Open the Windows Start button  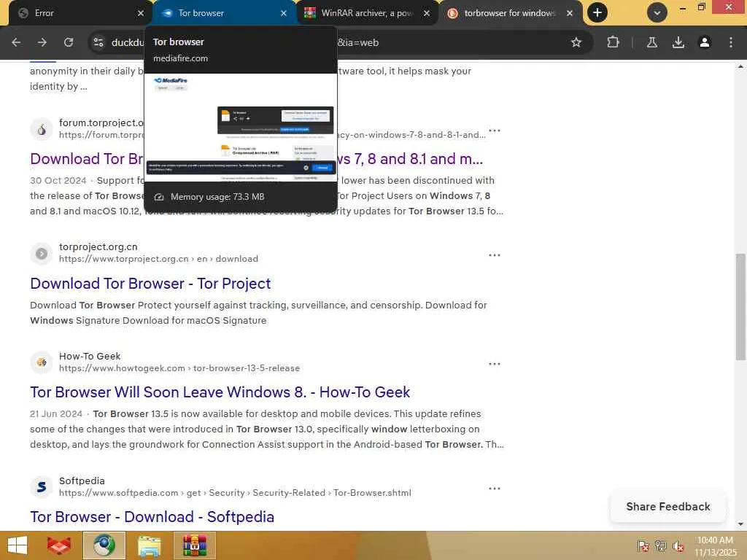(x=18, y=545)
